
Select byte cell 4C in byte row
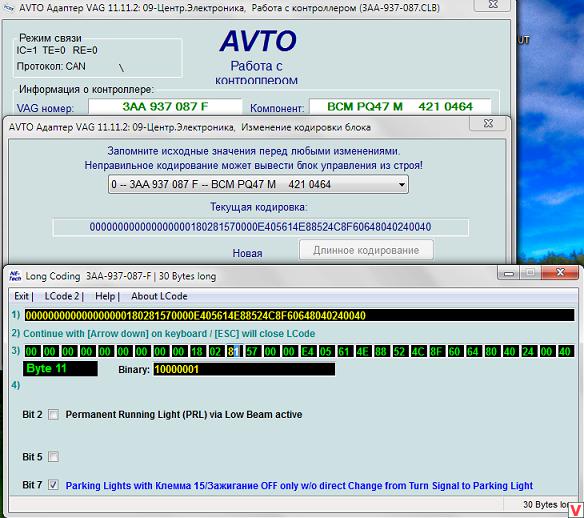click(418, 351)
